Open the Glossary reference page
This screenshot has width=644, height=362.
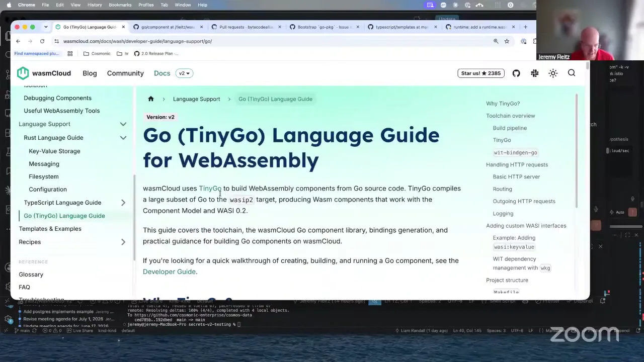(x=31, y=275)
